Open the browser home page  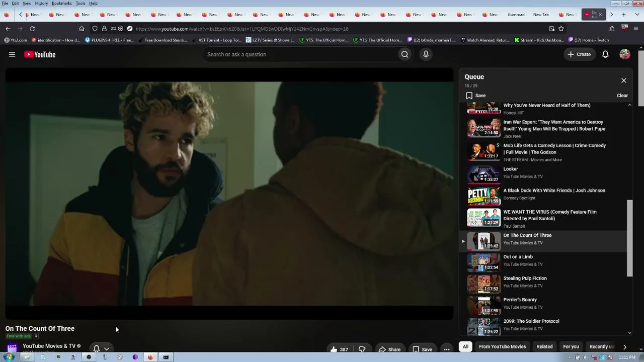[x=82, y=29]
